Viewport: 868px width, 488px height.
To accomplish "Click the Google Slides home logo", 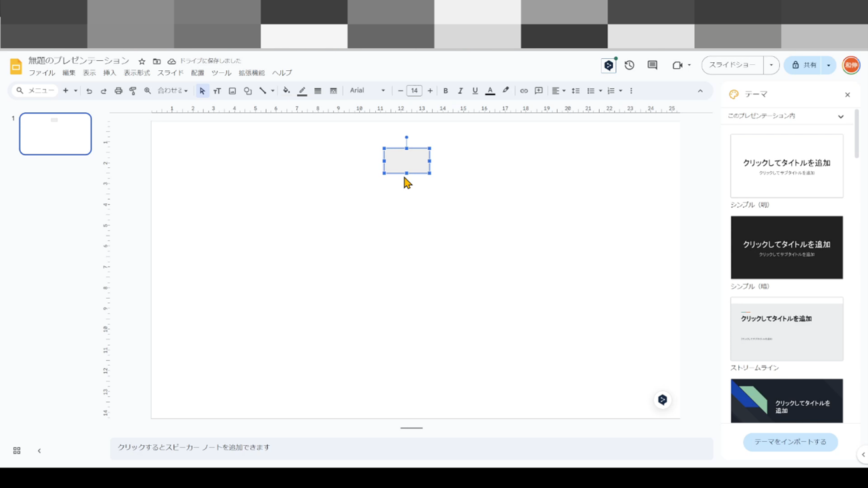I will tap(15, 67).
